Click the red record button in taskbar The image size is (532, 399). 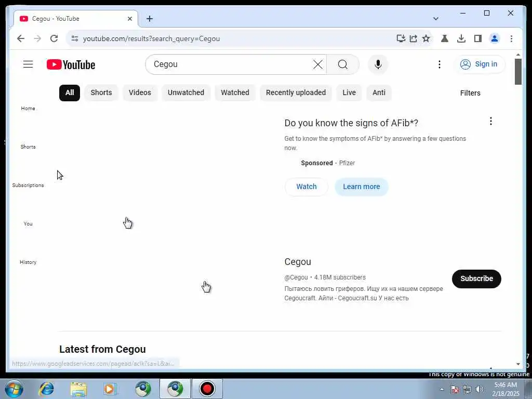tap(207, 389)
